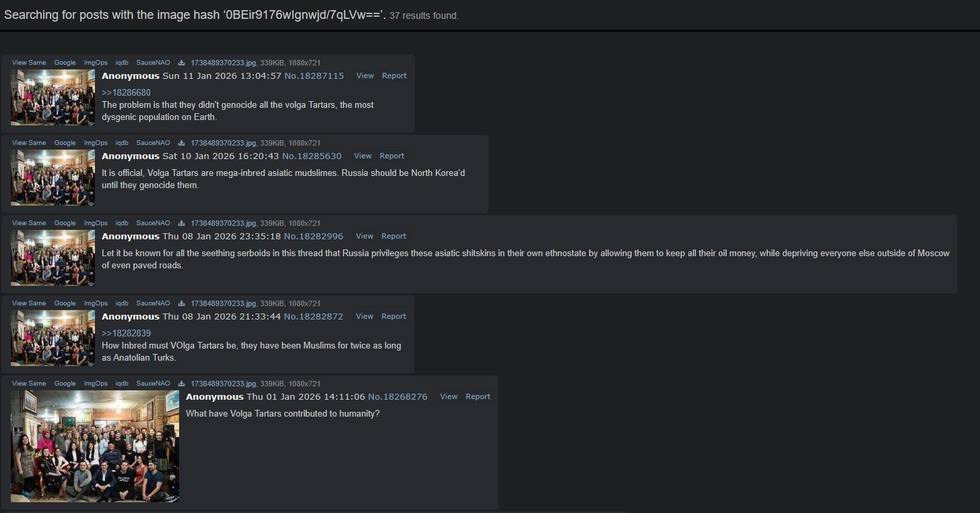Click View for post No.18282996
Image resolution: width=980 pixels, height=513 pixels.
[x=364, y=236]
